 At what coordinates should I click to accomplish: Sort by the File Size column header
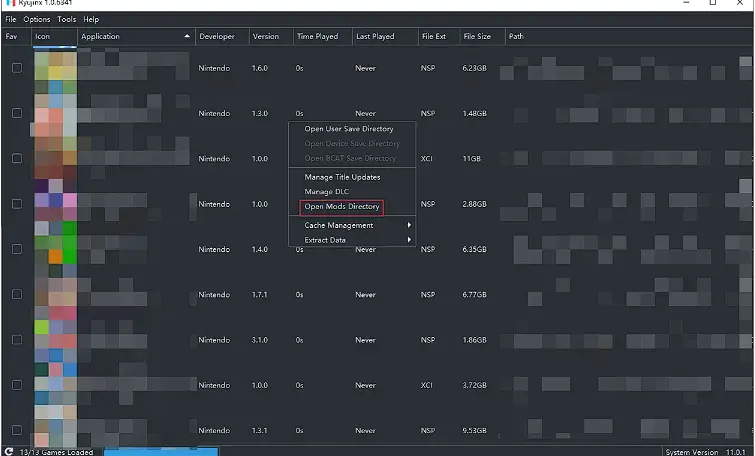(x=478, y=37)
